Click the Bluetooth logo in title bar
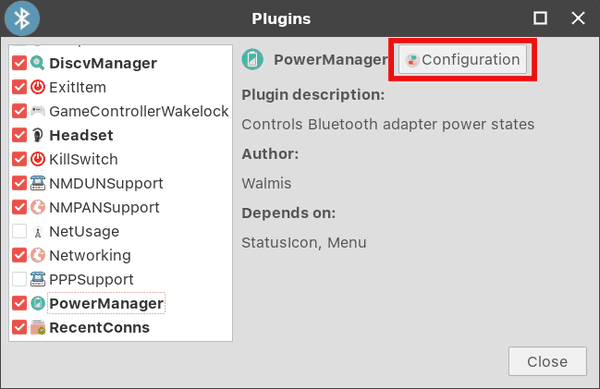The height and width of the screenshot is (389, 600). coord(22,18)
